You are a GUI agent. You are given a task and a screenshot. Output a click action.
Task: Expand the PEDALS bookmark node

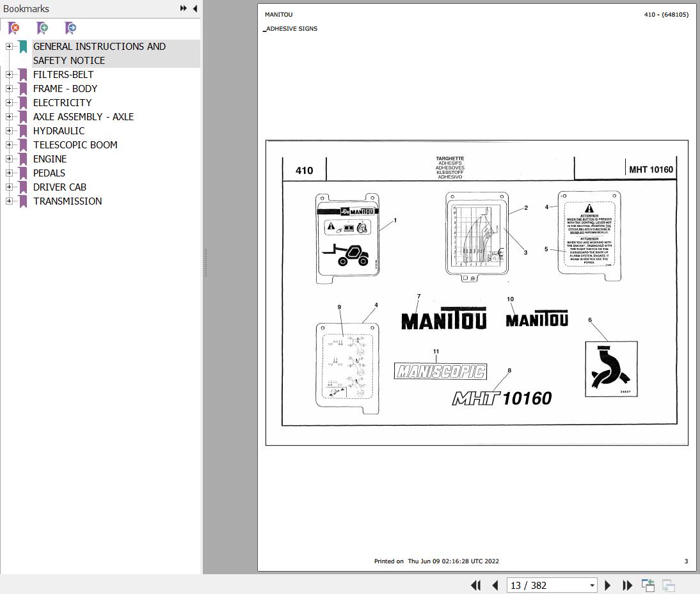pos(9,173)
